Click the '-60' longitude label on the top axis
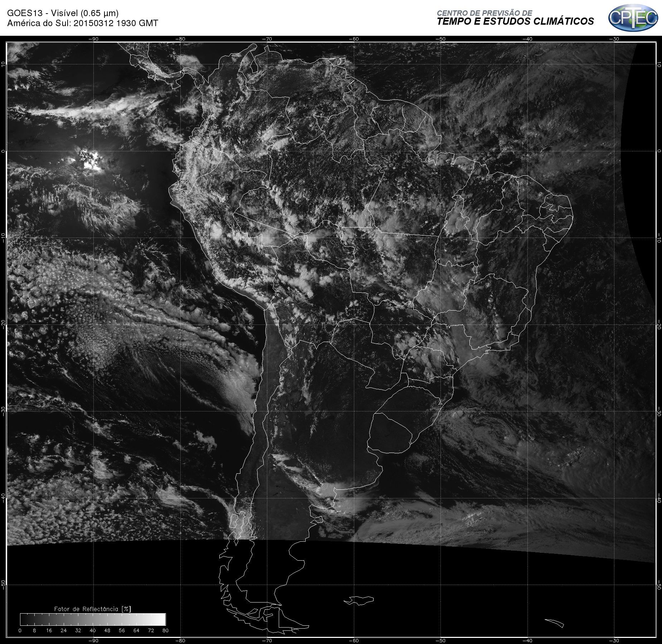 click(354, 39)
